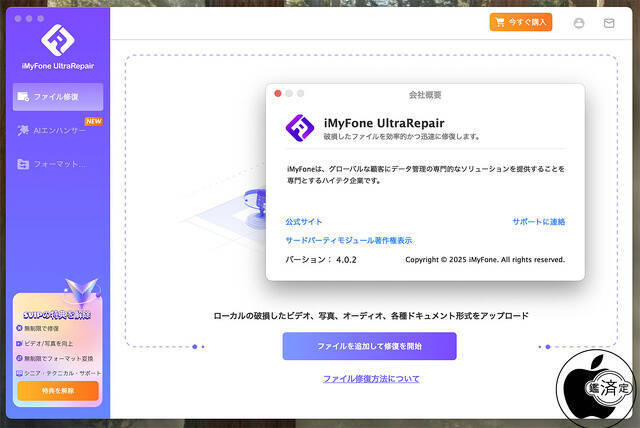This screenshot has height=428, width=640.
Task: Click the UltraRepair logo in about dialog
Action: point(300,128)
